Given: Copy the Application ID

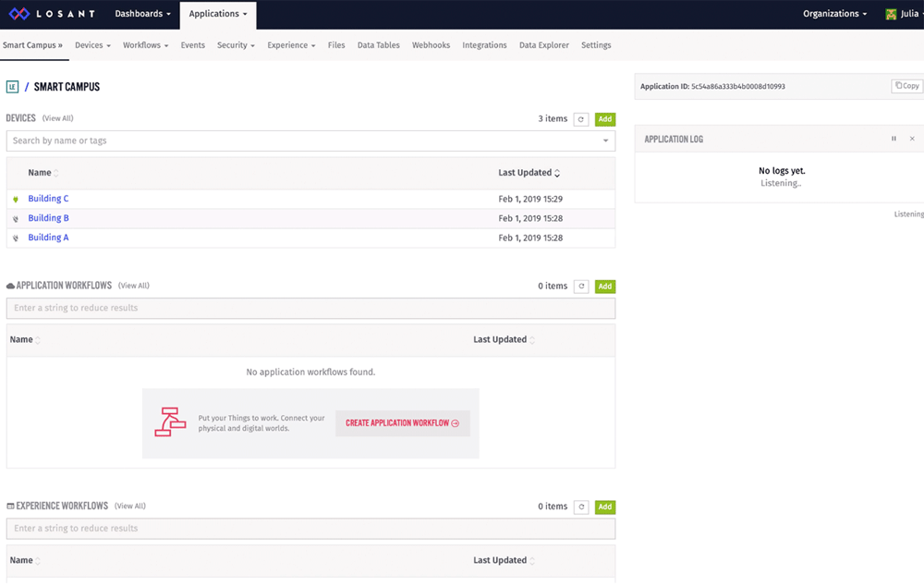Looking at the screenshot, I should click(x=906, y=86).
